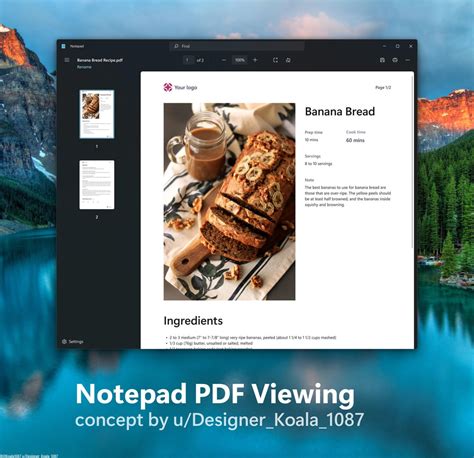Toggle the fit-to-page icon
Viewport: 474px width, 458px height.
[275, 60]
